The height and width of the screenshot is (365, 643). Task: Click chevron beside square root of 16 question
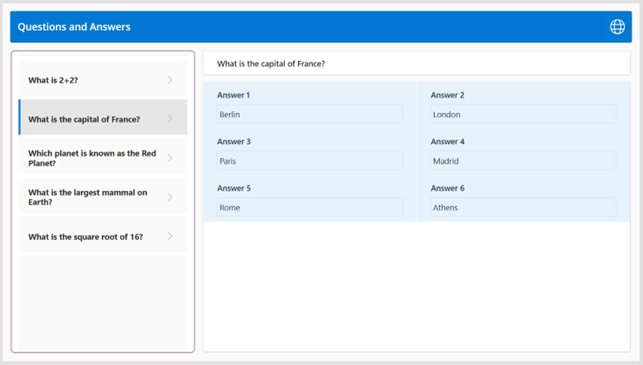click(170, 236)
